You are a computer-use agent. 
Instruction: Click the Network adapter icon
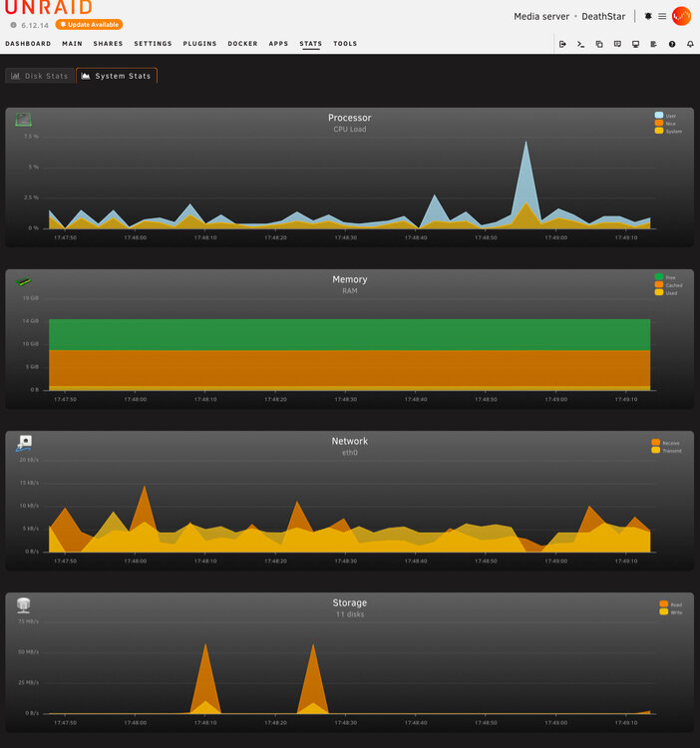tap(24, 443)
